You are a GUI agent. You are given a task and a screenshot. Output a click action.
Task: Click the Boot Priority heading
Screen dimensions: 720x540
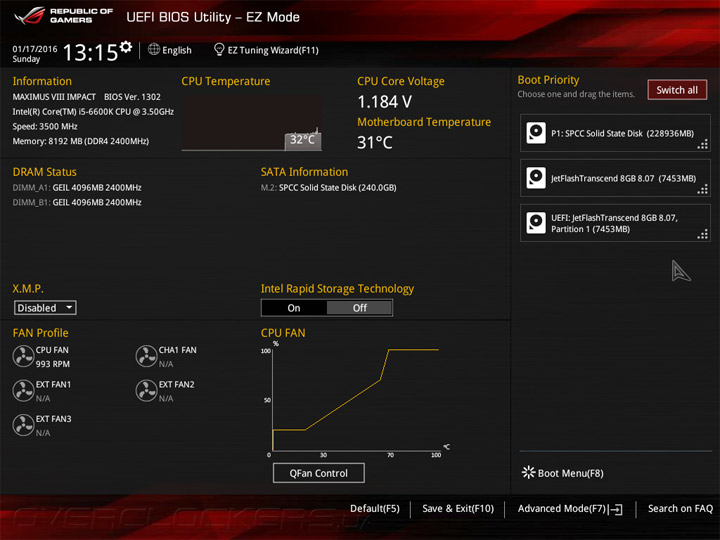coord(548,80)
